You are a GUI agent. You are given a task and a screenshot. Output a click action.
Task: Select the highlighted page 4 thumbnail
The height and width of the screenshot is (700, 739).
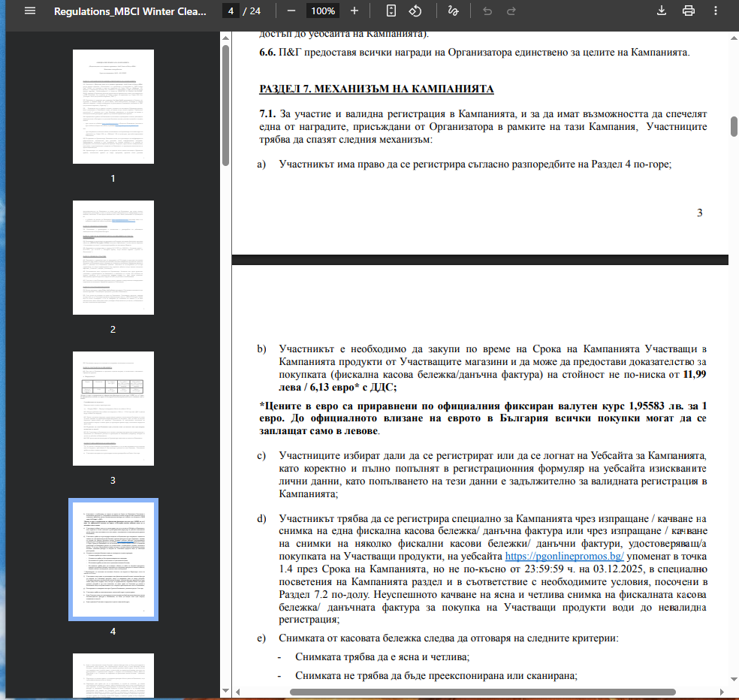pyautogui.click(x=113, y=560)
